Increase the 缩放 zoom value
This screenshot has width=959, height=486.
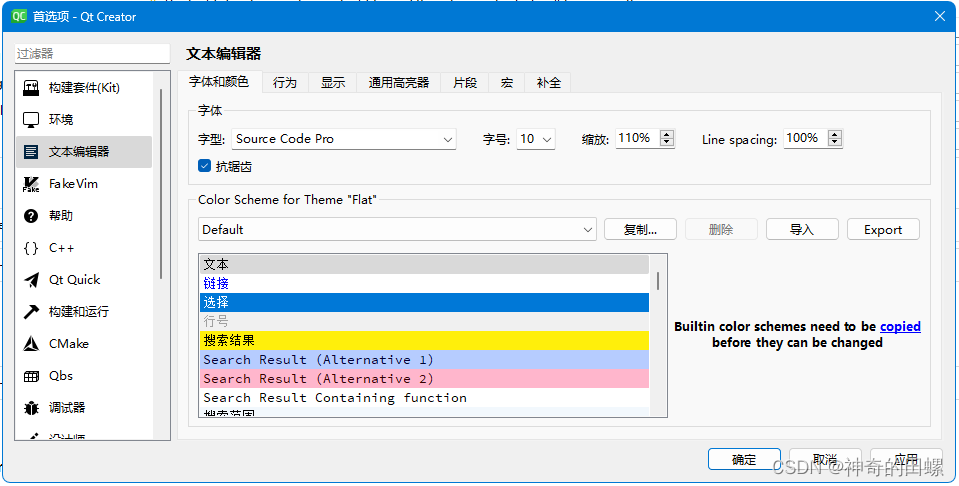(667, 134)
